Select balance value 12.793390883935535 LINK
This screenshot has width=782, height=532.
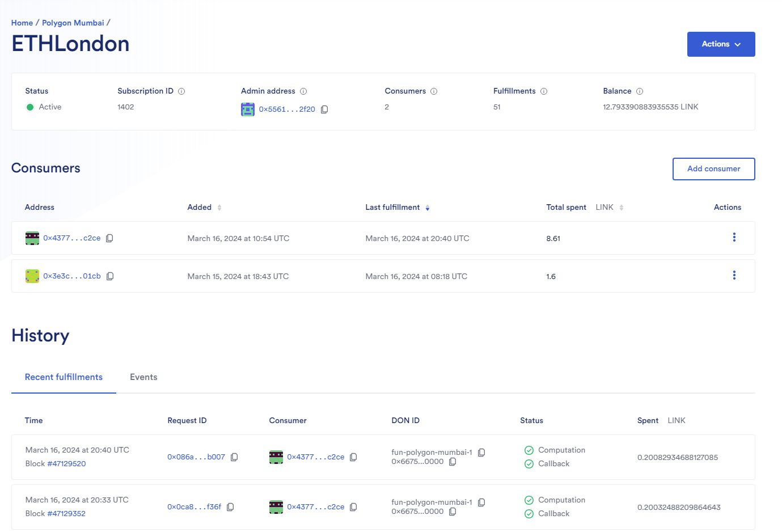650,107
